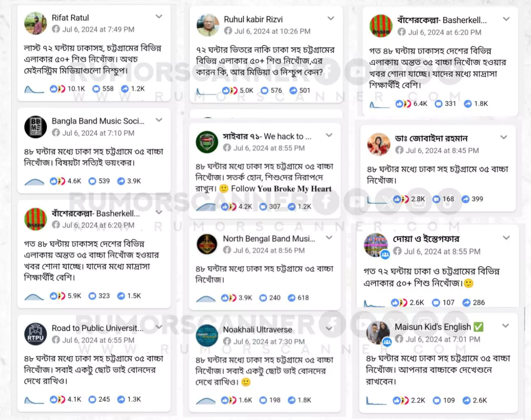The image size is (531, 420).
Task: Click timestamp Jul 6, 2024 at 8:55 PM on দোয়া post
Action: tap(442, 252)
